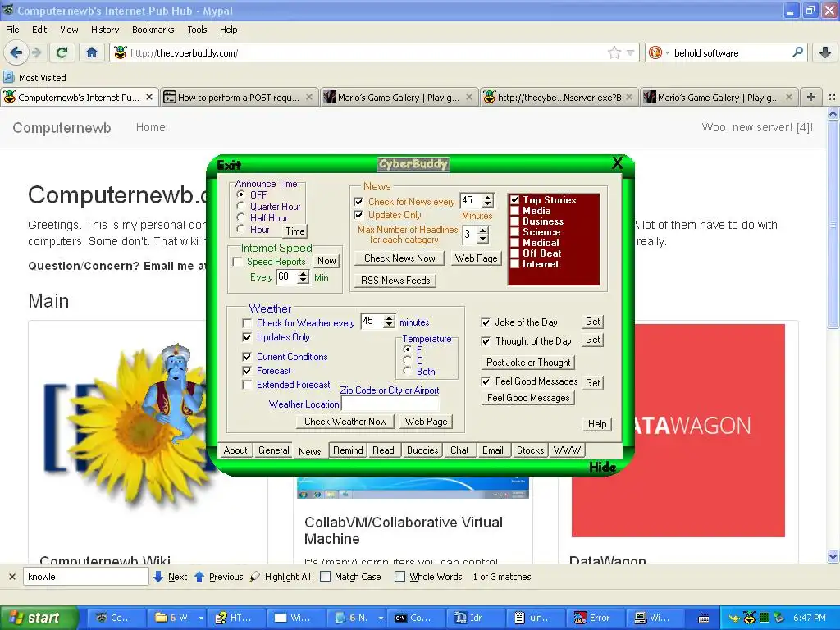This screenshot has width=840, height=630.
Task: Click Hide on the CyberBuddy window
Action: 602,467
